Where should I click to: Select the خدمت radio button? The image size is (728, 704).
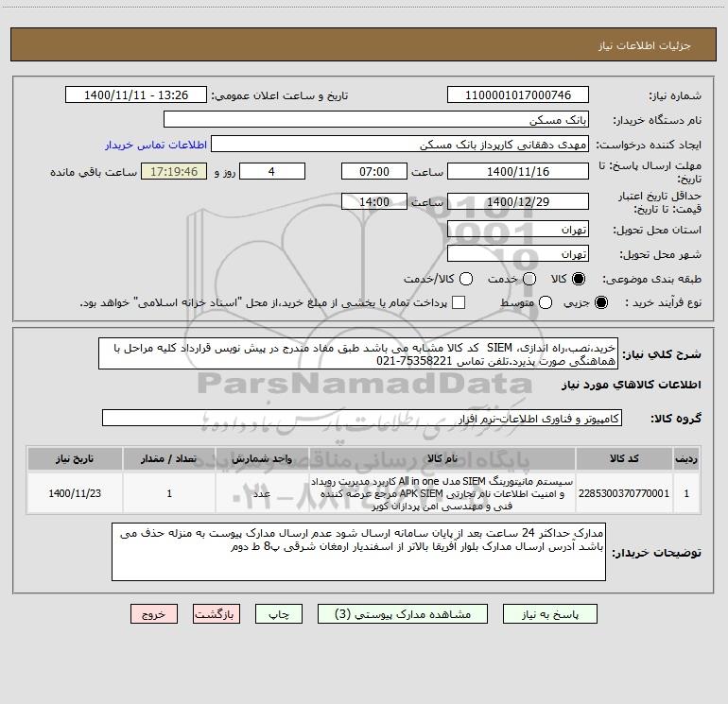pos(529,279)
